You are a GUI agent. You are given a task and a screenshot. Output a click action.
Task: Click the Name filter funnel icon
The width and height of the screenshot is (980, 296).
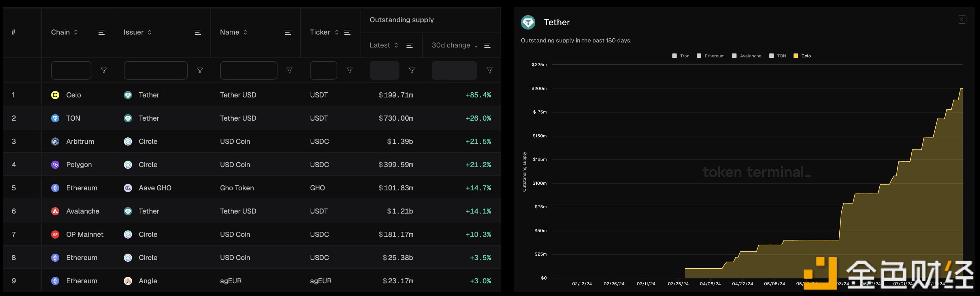[289, 70]
